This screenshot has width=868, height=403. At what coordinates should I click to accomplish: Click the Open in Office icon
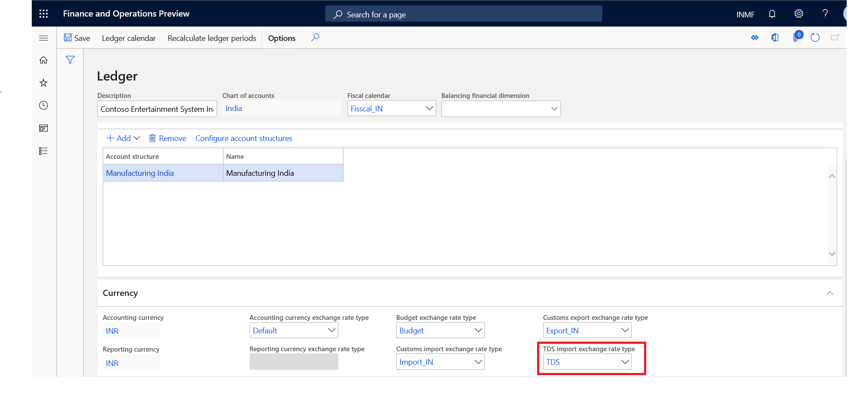point(775,38)
